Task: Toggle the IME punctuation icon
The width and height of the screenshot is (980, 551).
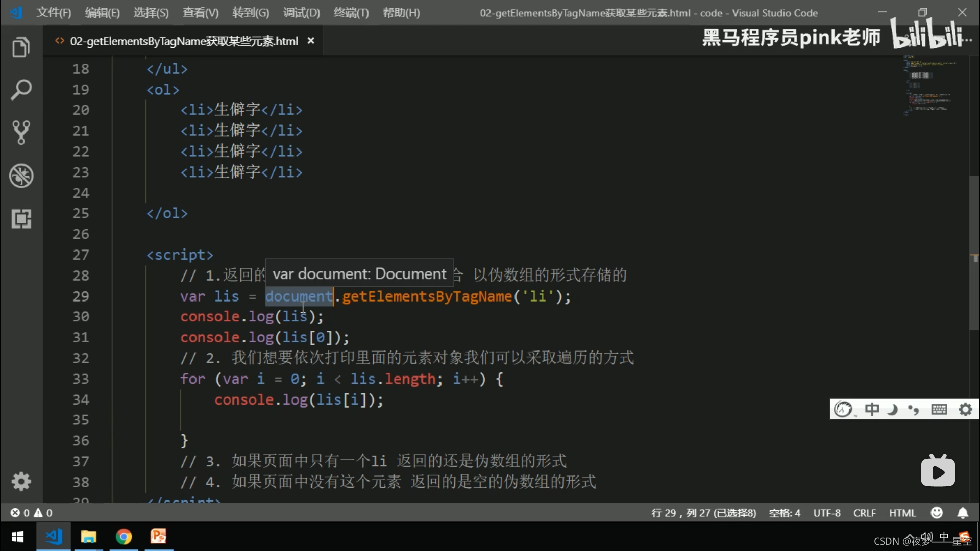Action: (x=914, y=409)
